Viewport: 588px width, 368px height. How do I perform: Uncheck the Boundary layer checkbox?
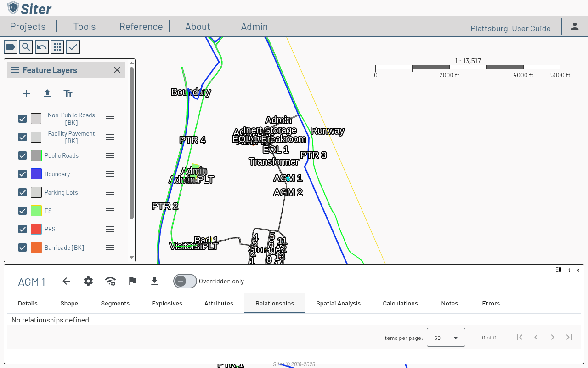coord(23,174)
